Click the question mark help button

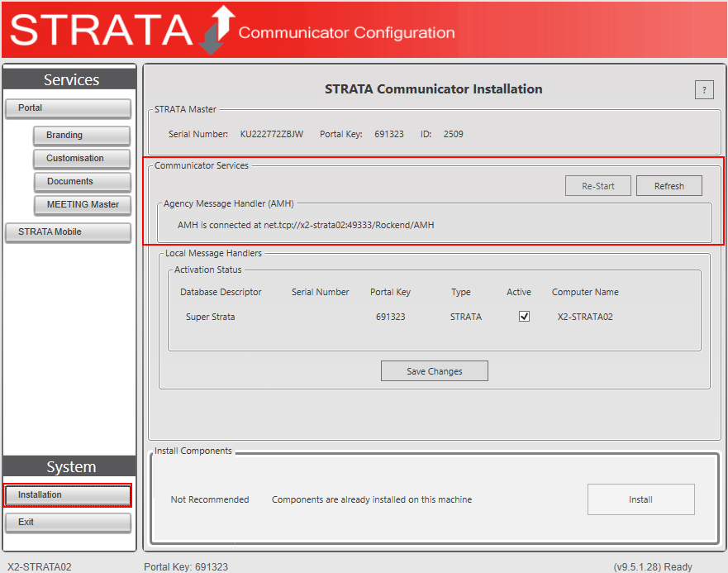tap(703, 90)
